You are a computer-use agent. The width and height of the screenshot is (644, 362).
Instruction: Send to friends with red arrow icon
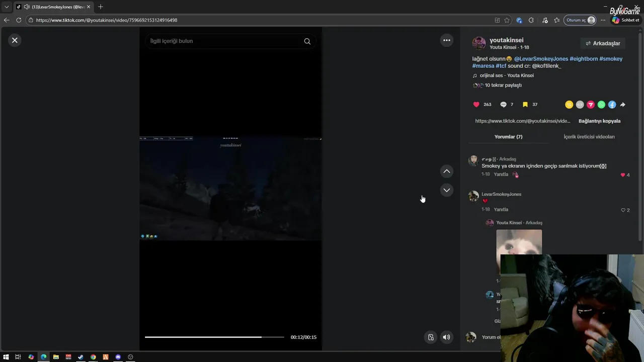(x=591, y=105)
